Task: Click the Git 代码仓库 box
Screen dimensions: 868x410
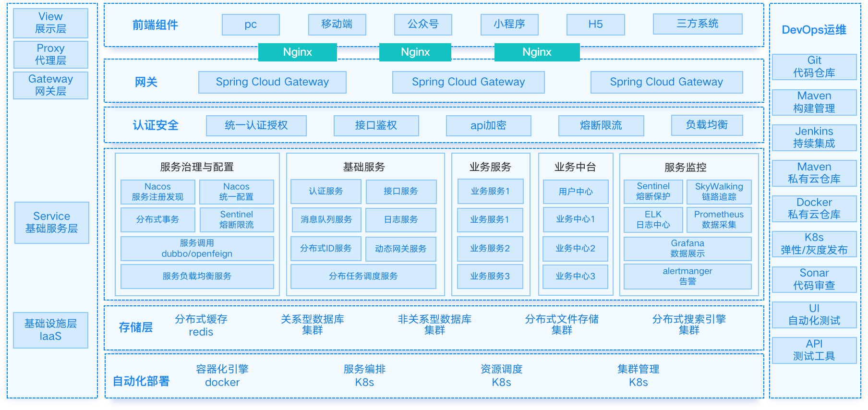Action: pyautogui.click(x=815, y=67)
